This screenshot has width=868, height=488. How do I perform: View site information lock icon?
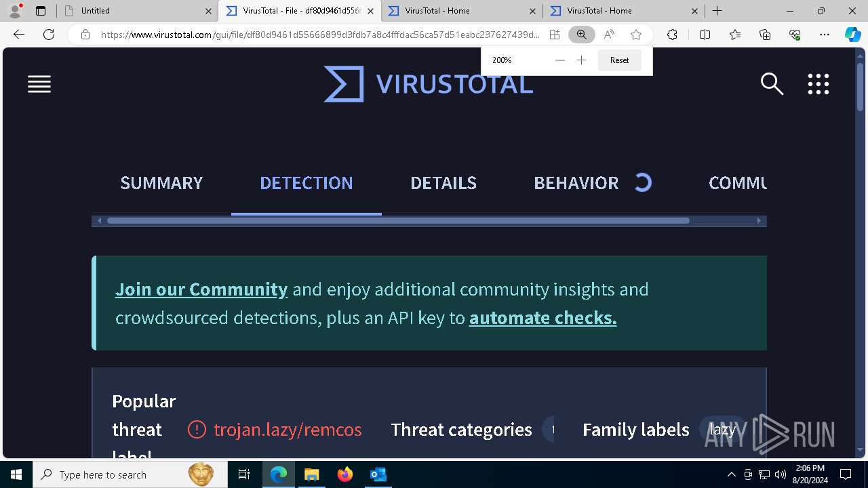click(85, 35)
